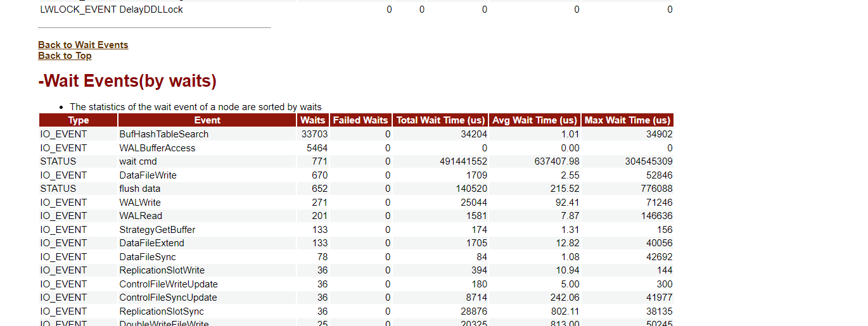Click the Type column header
Screen dimensions: 868x326
point(79,120)
